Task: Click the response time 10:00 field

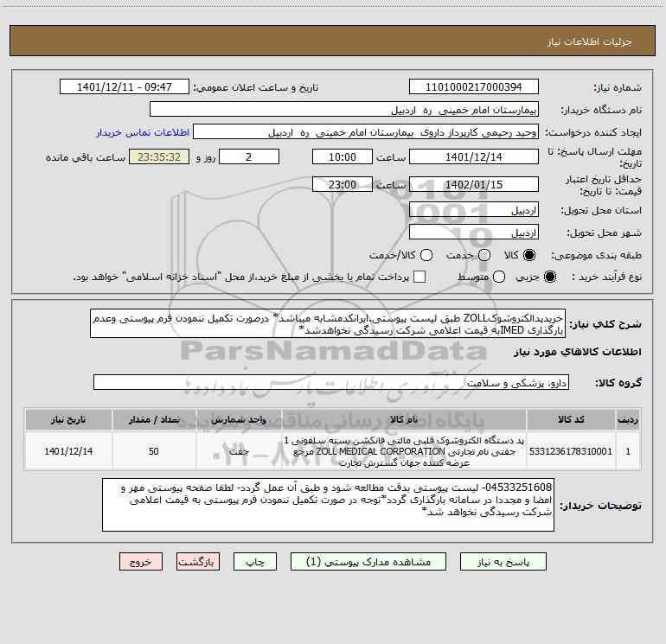Action: (343, 156)
